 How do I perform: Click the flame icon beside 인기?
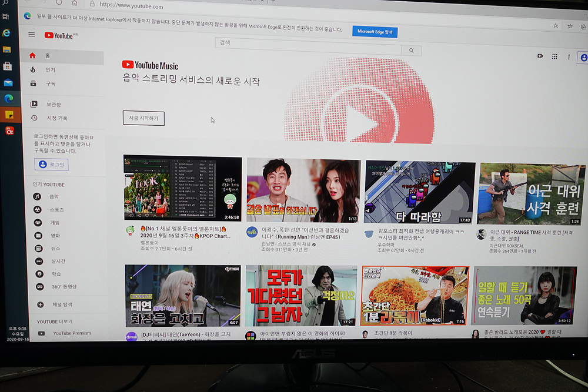pyautogui.click(x=33, y=69)
